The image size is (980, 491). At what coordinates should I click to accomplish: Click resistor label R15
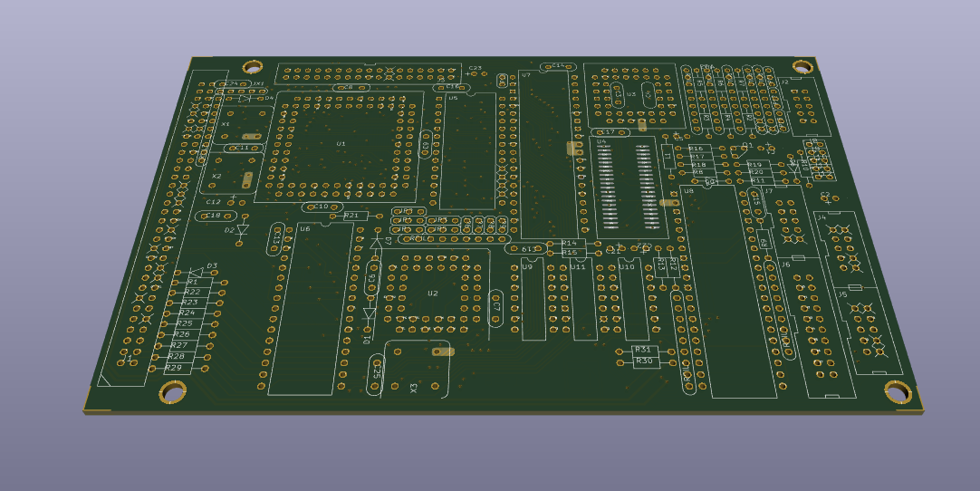(x=570, y=253)
